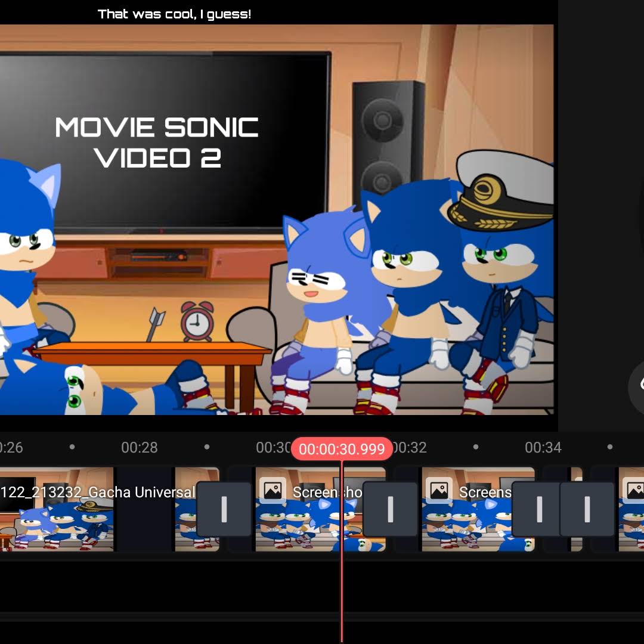Open transition button left of the Screensho clip
Screen dimensions: 644x644
(224, 509)
